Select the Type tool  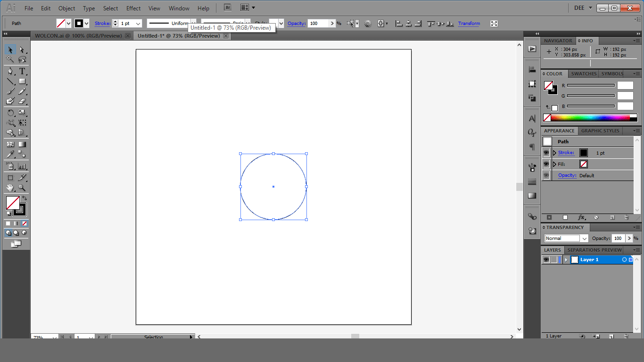tap(22, 71)
